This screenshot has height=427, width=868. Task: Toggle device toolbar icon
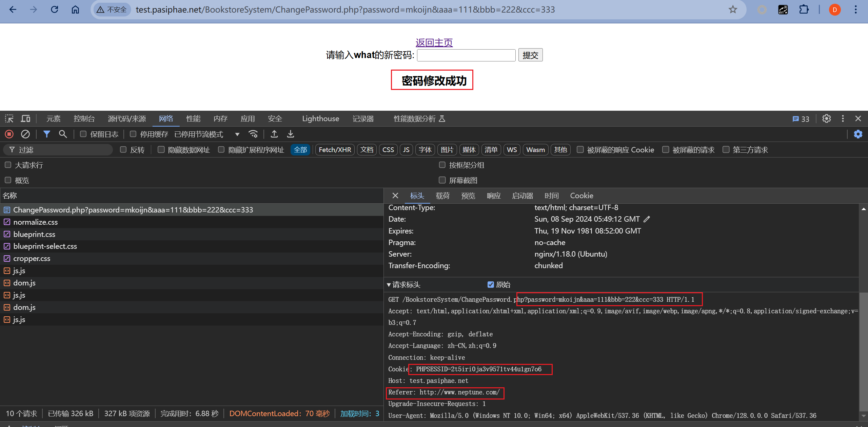pos(25,118)
